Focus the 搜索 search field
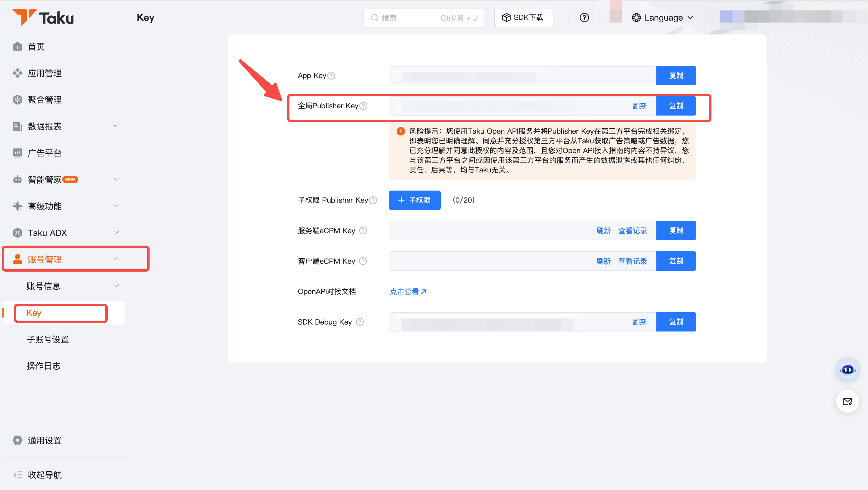This screenshot has height=490, width=868. (424, 18)
